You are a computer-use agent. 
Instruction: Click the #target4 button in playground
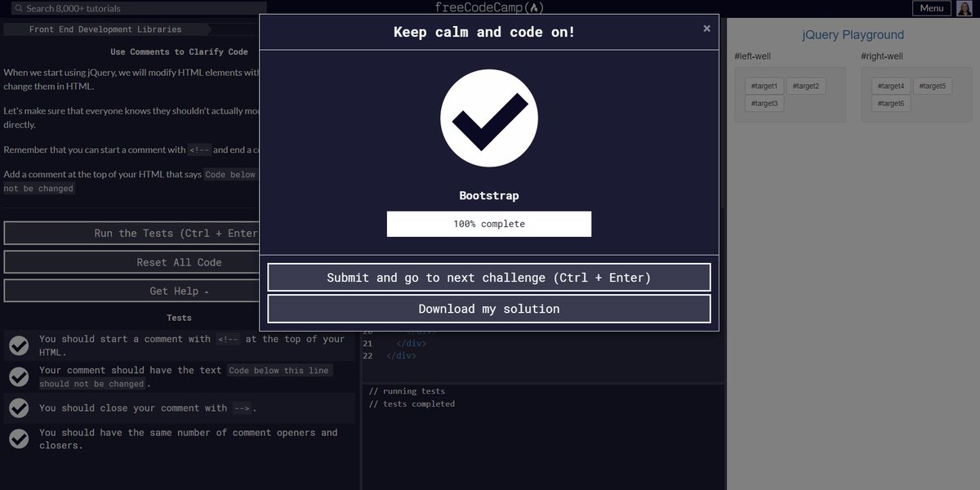[x=890, y=86]
